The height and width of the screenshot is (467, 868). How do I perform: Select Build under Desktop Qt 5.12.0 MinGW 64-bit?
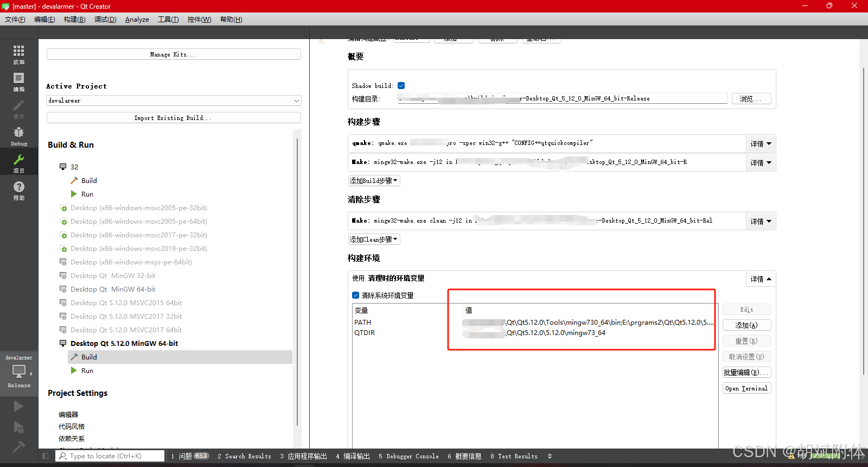(x=180, y=357)
